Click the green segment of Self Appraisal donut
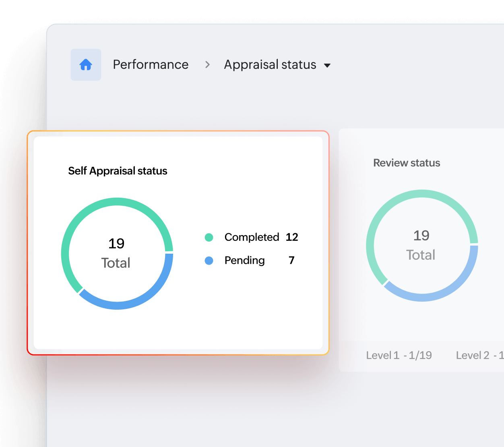 point(116,201)
